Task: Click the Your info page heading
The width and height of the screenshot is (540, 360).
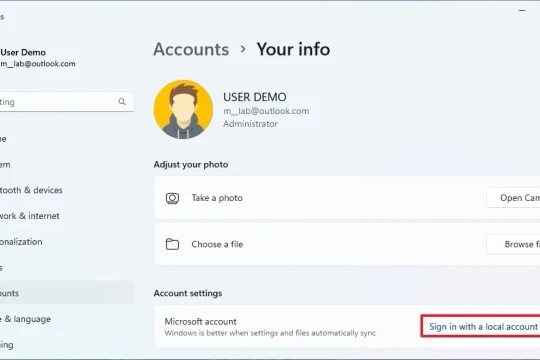Action: click(x=293, y=49)
